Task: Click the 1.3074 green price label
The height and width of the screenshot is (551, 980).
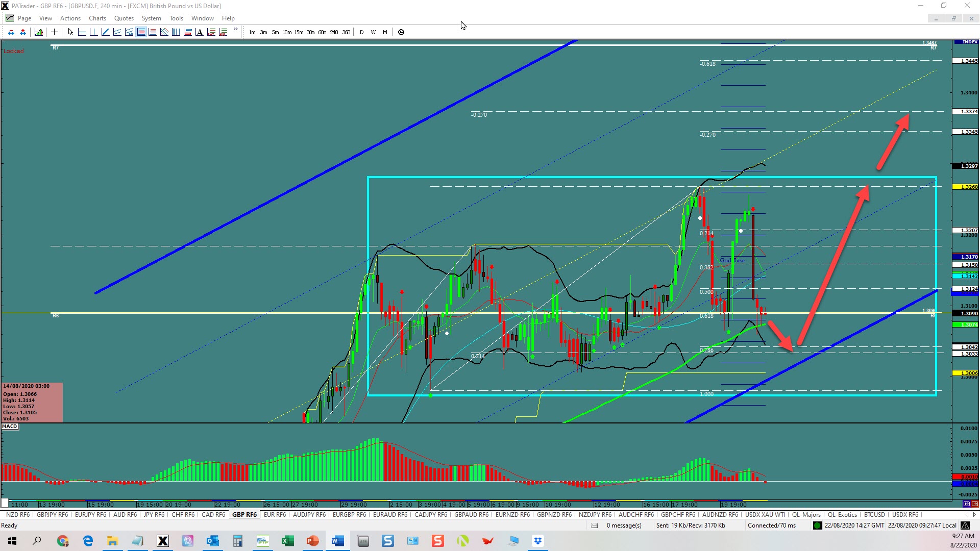Action: click(966, 325)
